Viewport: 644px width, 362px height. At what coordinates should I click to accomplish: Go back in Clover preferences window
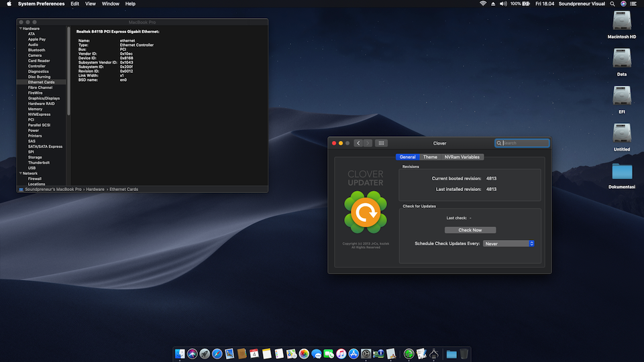tap(358, 143)
